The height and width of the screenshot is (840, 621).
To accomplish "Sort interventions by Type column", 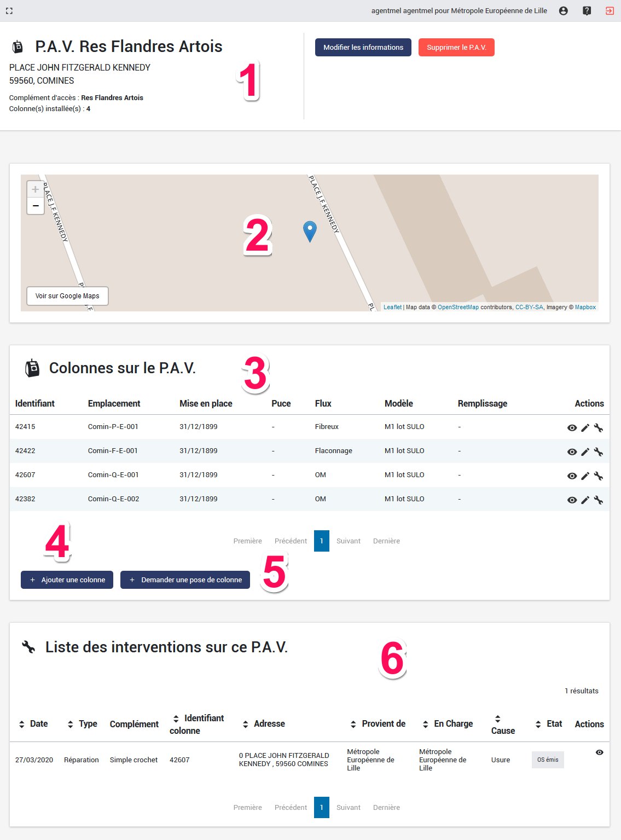I will point(82,724).
